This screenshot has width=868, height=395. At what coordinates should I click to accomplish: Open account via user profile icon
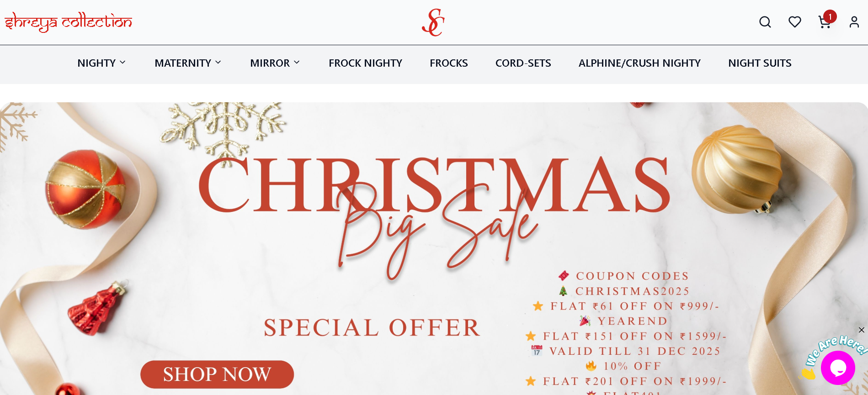point(854,22)
